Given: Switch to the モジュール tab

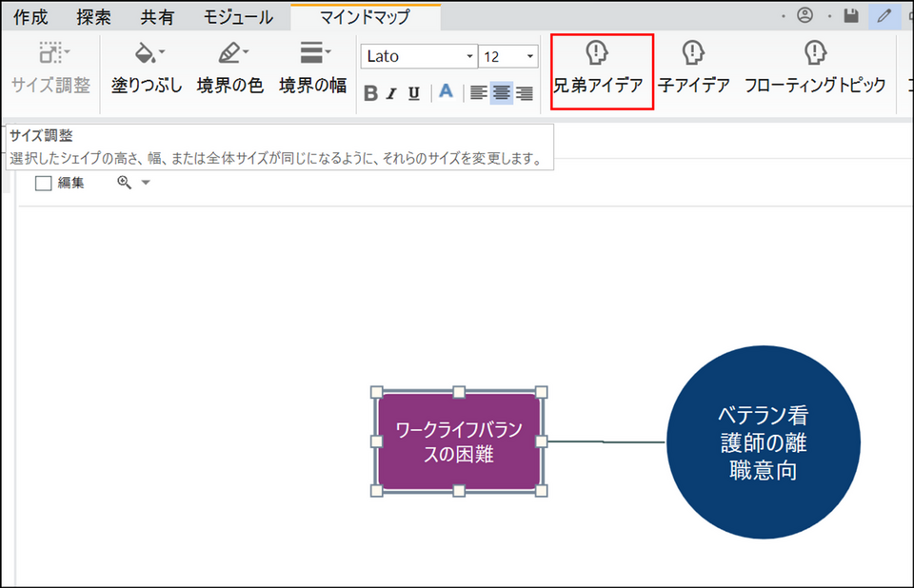Looking at the screenshot, I should [238, 16].
